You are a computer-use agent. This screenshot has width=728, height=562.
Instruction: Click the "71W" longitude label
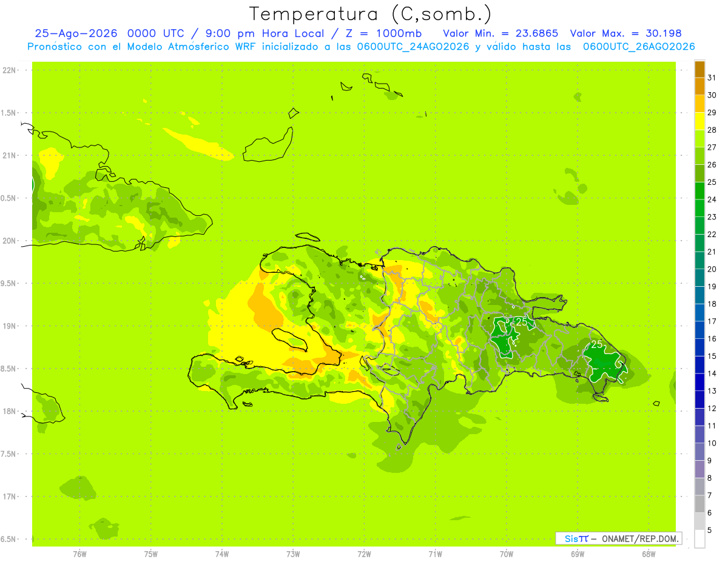[435, 554]
